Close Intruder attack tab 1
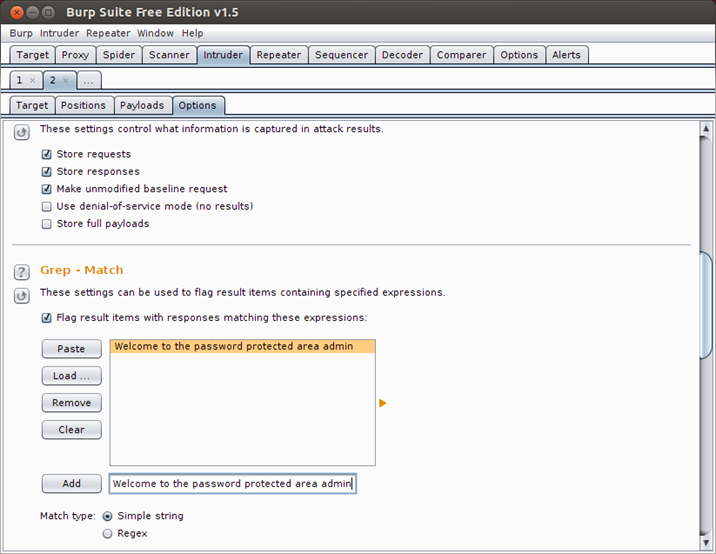The height and width of the screenshot is (554, 716). [x=33, y=80]
